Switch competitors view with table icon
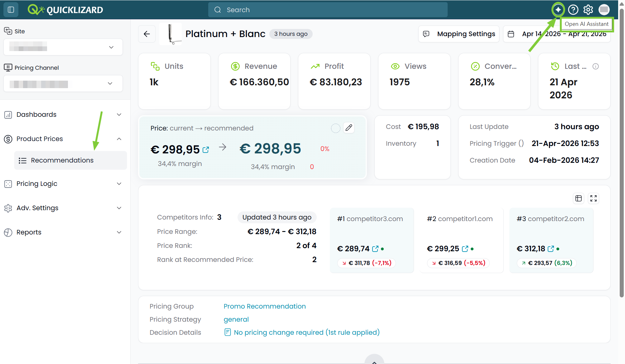Screen dimensions: 625x364 (x=579, y=198)
